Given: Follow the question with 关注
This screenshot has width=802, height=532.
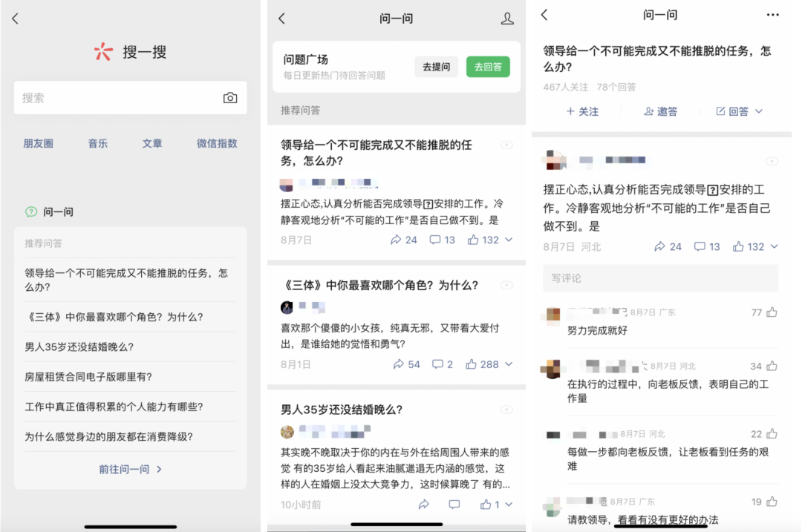Looking at the screenshot, I should click(583, 111).
